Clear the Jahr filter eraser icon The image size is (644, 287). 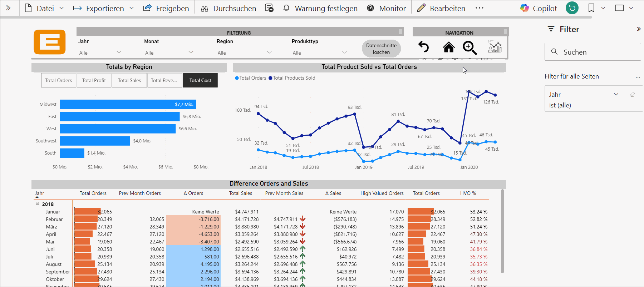coord(632,95)
